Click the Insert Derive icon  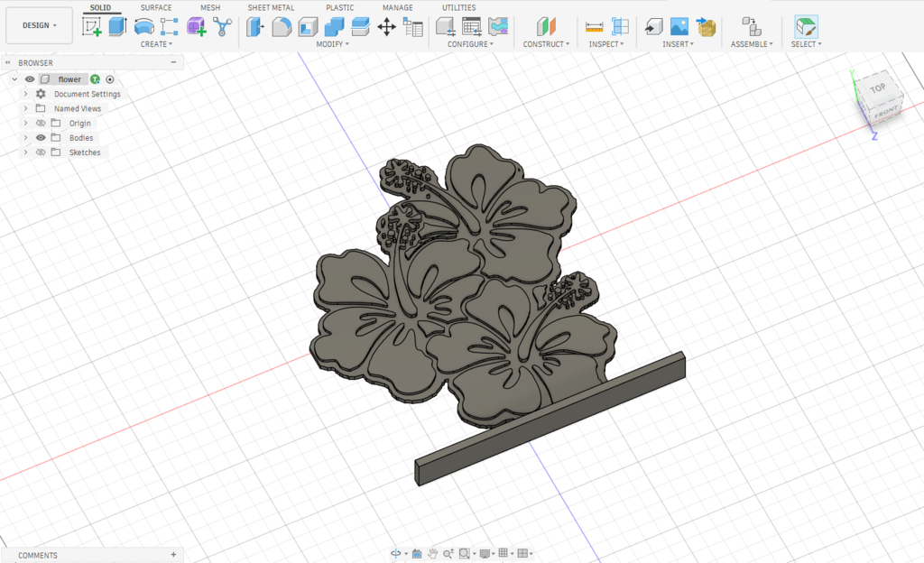pos(653,26)
